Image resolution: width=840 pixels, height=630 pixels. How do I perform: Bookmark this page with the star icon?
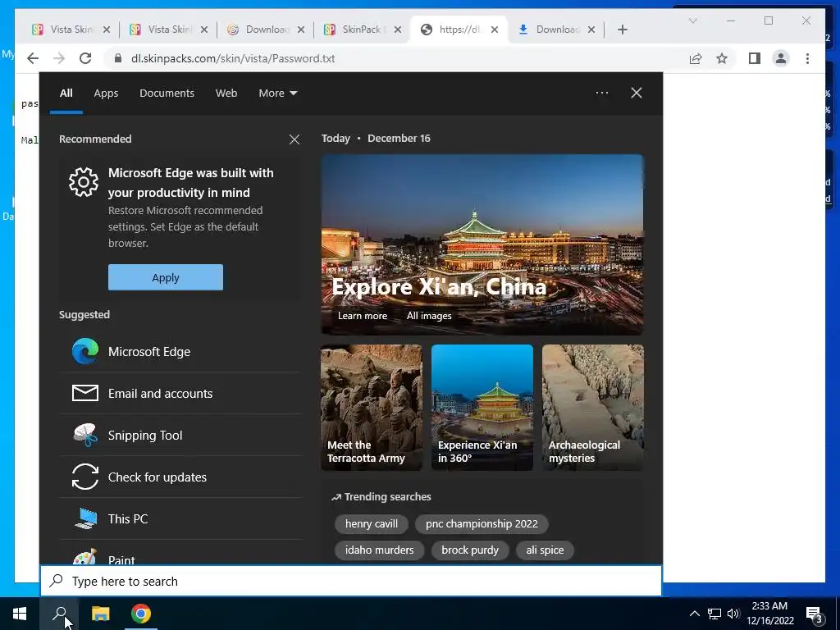pos(722,58)
